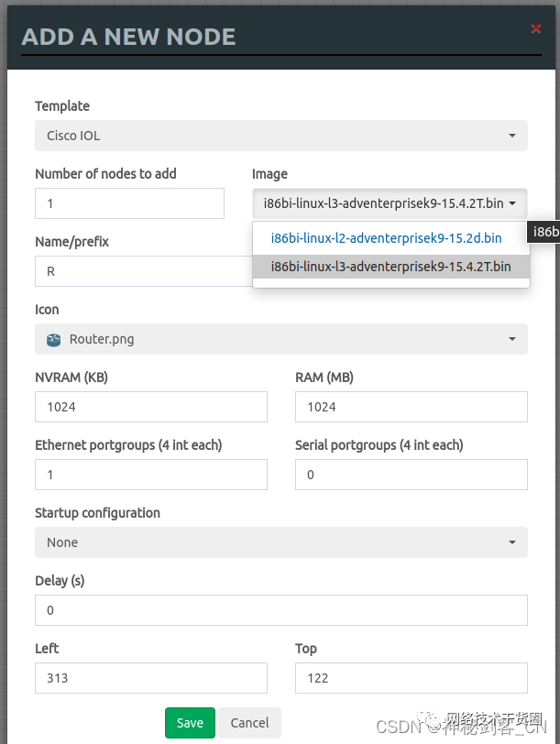
Task: Click the Top position field showing 122
Action: [411, 678]
